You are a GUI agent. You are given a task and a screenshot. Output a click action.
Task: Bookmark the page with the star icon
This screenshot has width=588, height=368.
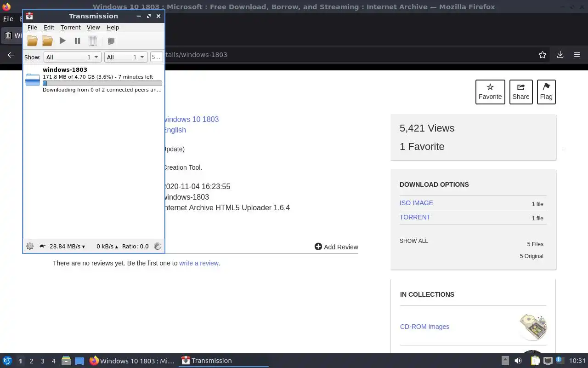(543, 55)
